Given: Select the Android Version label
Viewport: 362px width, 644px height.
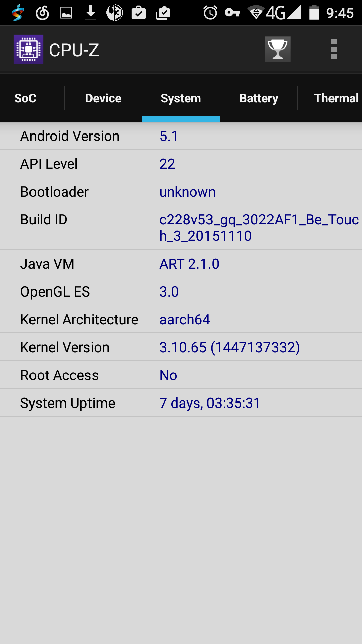Looking at the screenshot, I should [x=70, y=136].
